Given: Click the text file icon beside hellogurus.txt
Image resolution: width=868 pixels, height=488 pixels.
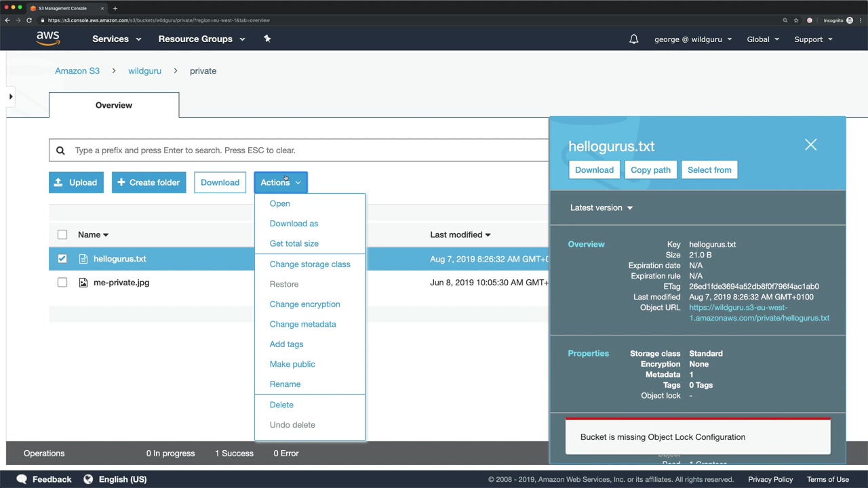Looking at the screenshot, I should [x=83, y=259].
